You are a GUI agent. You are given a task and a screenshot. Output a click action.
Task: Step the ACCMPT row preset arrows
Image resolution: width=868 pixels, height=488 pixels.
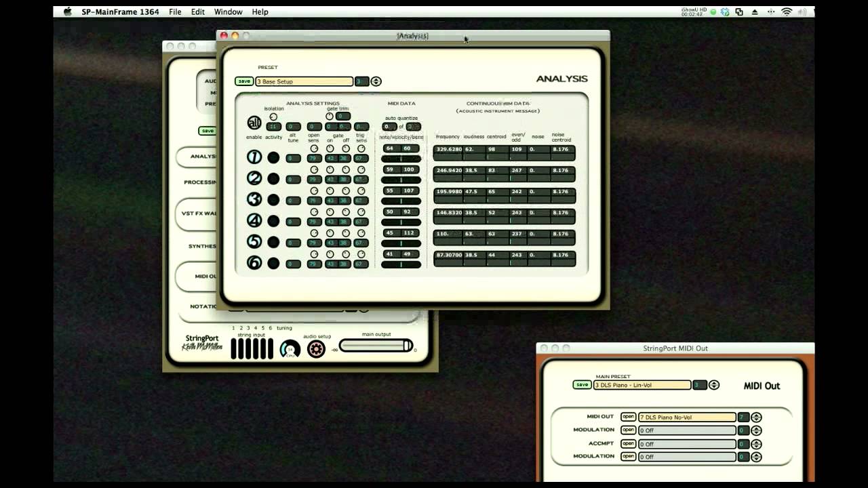(756, 444)
